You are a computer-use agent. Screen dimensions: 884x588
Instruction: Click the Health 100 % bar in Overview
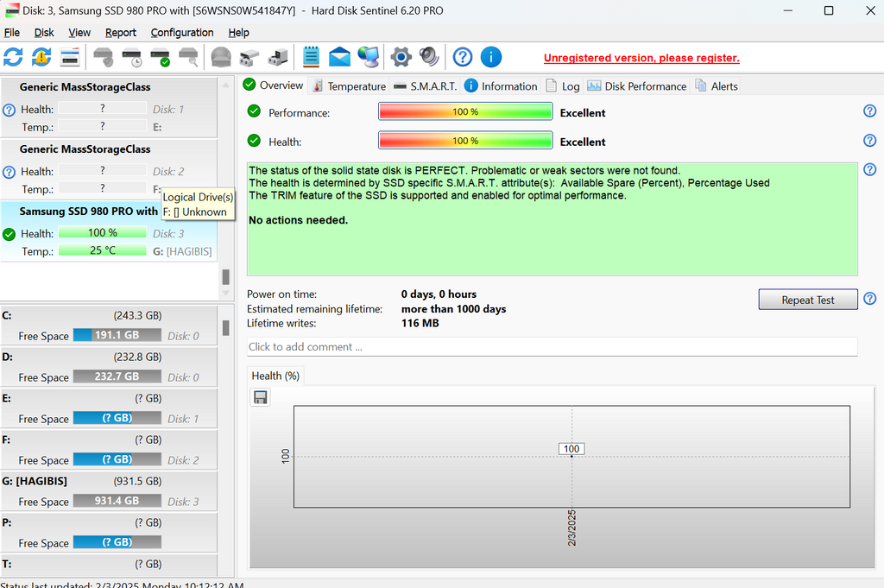coord(465,141)
